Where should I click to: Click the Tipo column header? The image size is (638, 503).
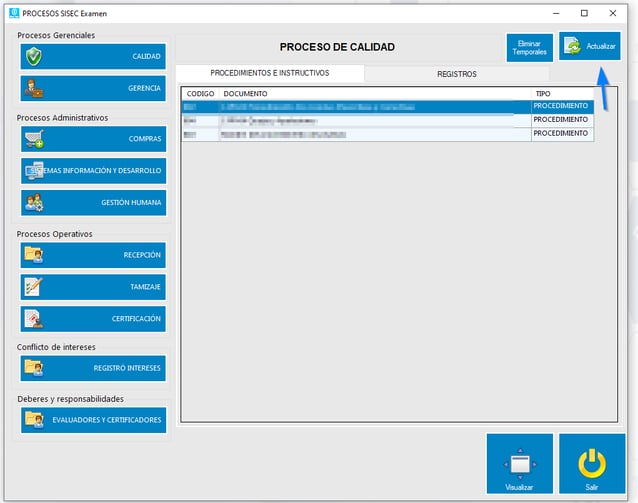click(x=560, y=93)
